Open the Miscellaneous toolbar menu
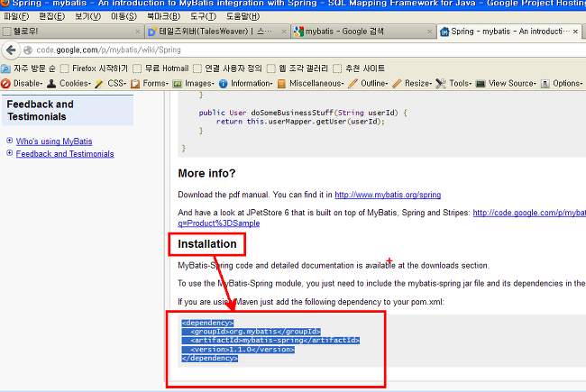586x392 pixels. pos(311,83)
